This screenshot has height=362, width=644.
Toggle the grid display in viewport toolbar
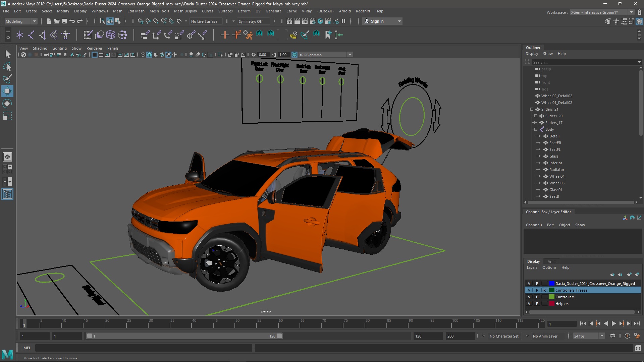(95, 55)
